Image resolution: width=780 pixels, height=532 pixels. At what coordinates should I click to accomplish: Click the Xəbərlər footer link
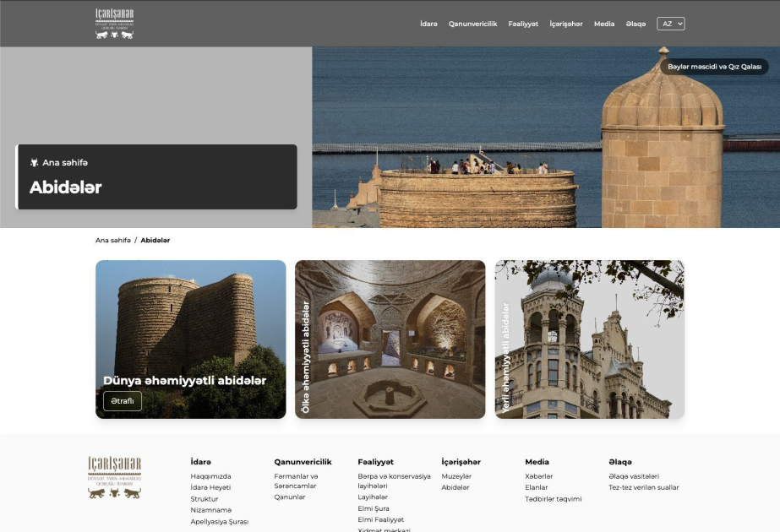pos(538,476)
